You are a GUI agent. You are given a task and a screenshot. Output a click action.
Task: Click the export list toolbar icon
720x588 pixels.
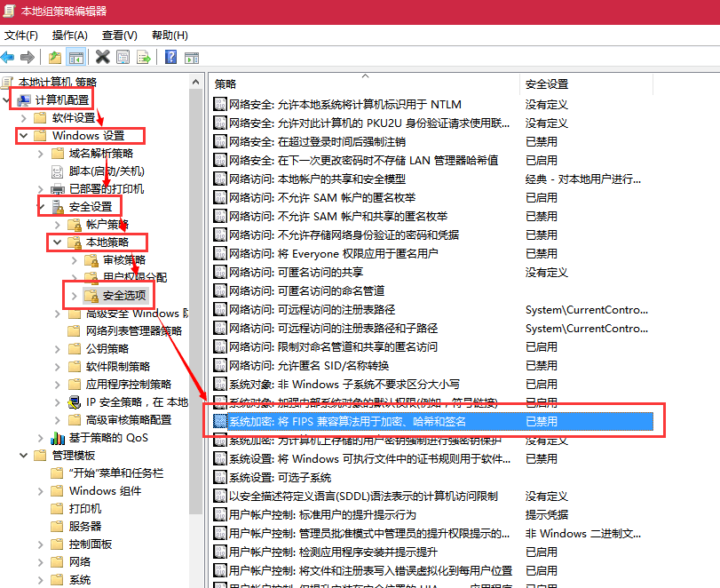[142, 58]
